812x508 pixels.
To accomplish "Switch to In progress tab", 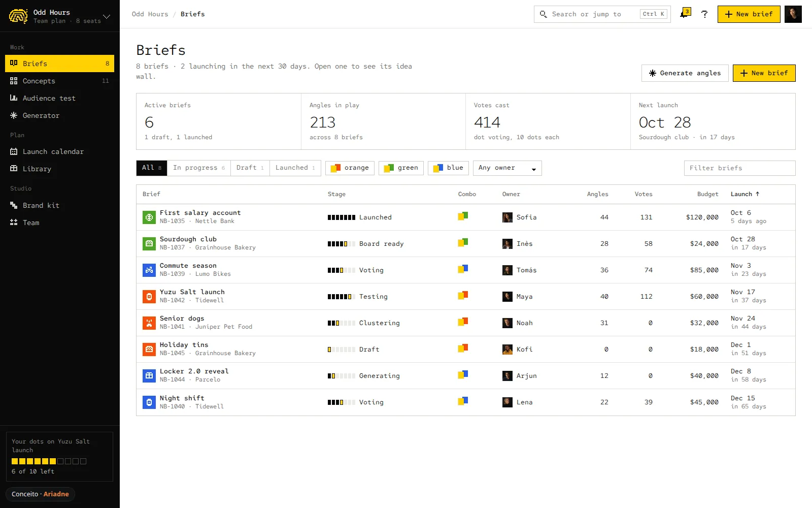I will tap(198, 168).
